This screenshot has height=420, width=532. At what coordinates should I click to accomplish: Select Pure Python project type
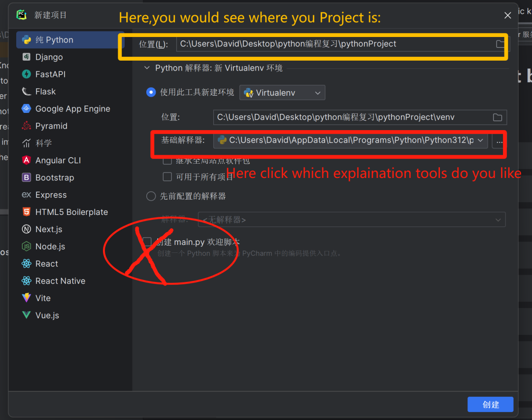(x=70, y=40)
